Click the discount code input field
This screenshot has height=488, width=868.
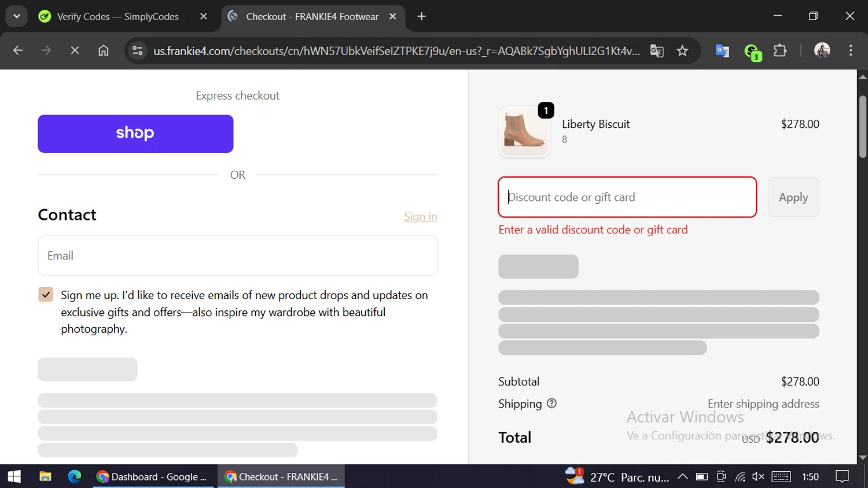click(x=627, y=197)
